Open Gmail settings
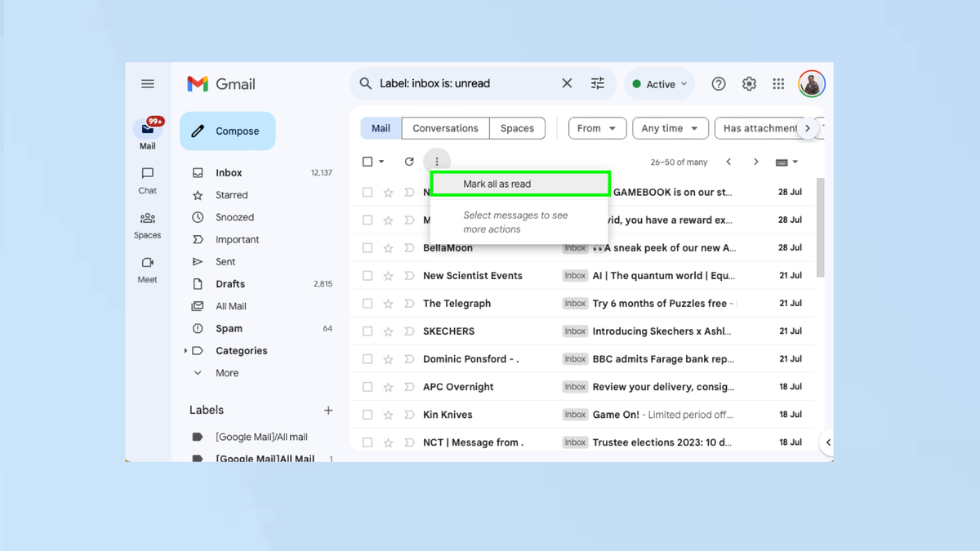Image resolution: width=980 pixels, height=551 pixels. (x=749, y=83)
